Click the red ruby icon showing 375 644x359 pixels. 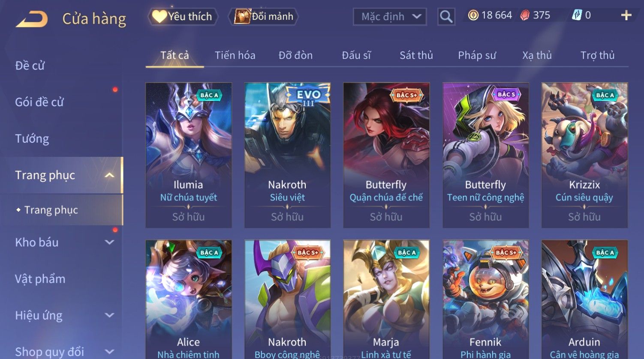click(525, 15)
